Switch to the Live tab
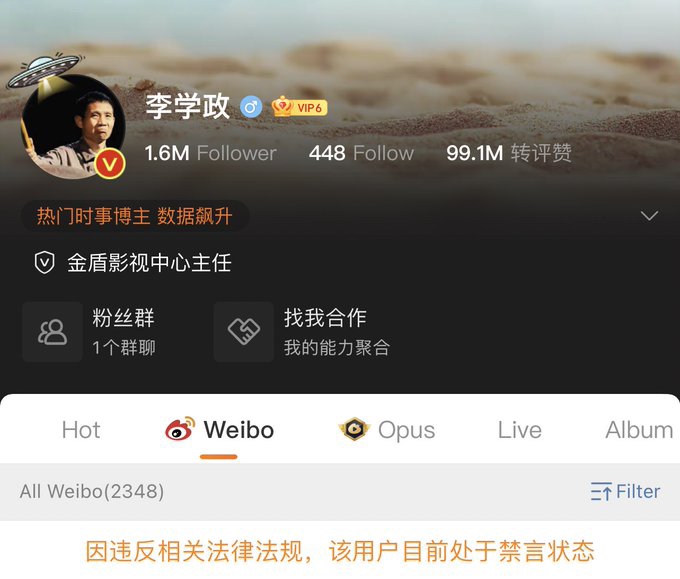 point(520,430)
